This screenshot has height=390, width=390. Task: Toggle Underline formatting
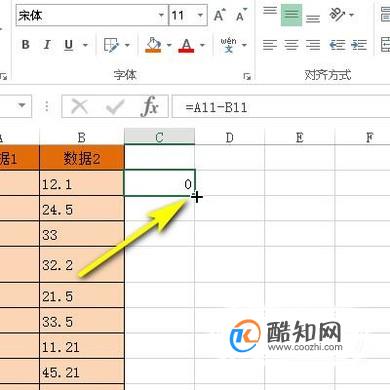click(x=68, y=45)
